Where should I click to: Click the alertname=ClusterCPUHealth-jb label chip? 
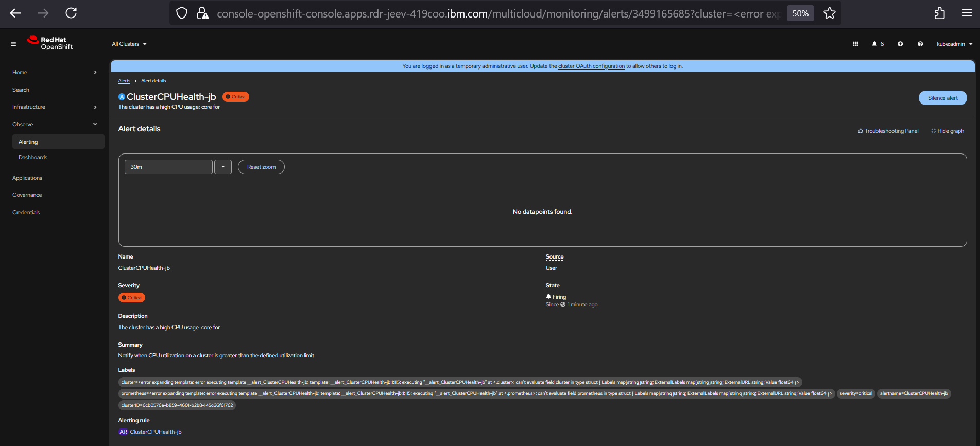914,393
